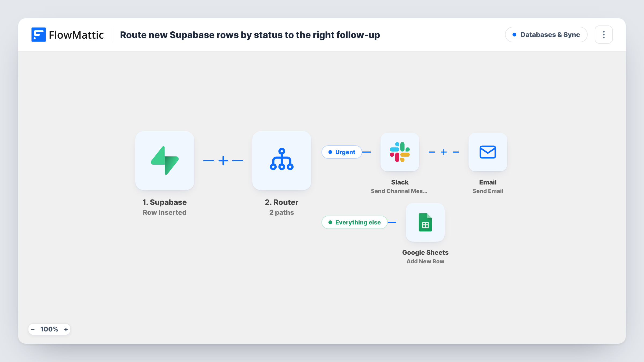Screen dimensions: 644x362
Task: Click the 'Send Channel Mes...' subtitle
Action: coord(399,191)
